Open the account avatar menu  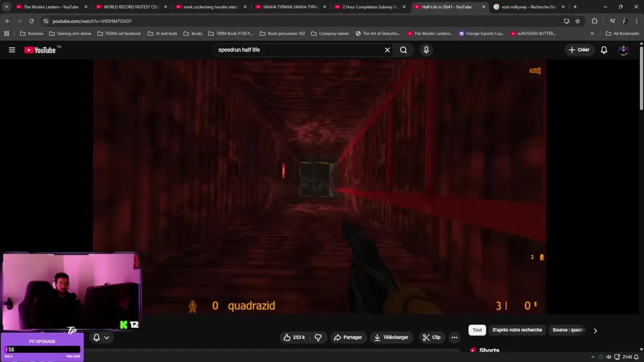623,50
